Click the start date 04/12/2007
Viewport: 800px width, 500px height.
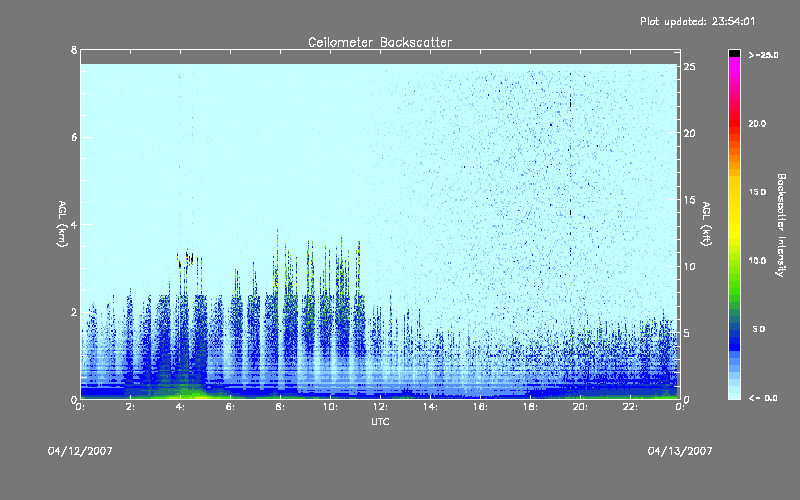click(80, 451)
